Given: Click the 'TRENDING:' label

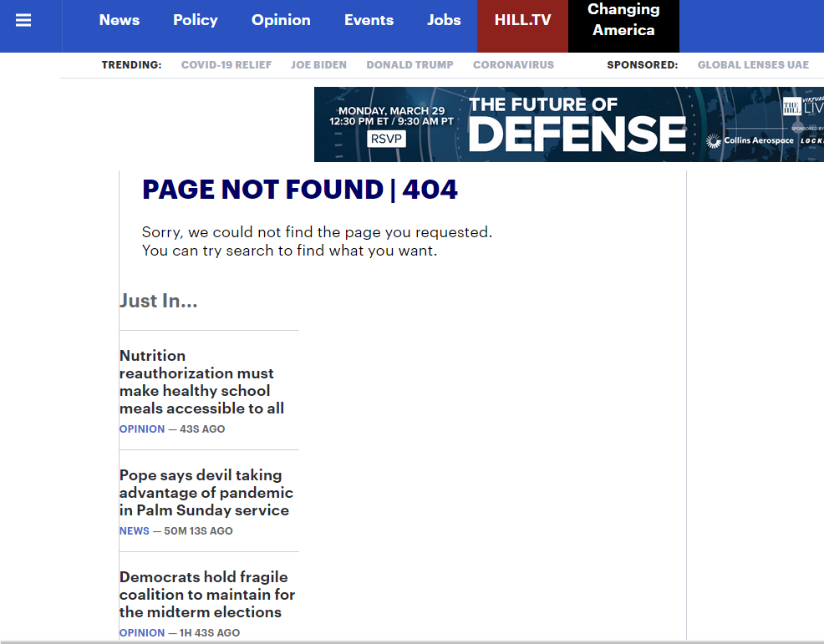Looking at the screenshot, I should click(132, 64).
